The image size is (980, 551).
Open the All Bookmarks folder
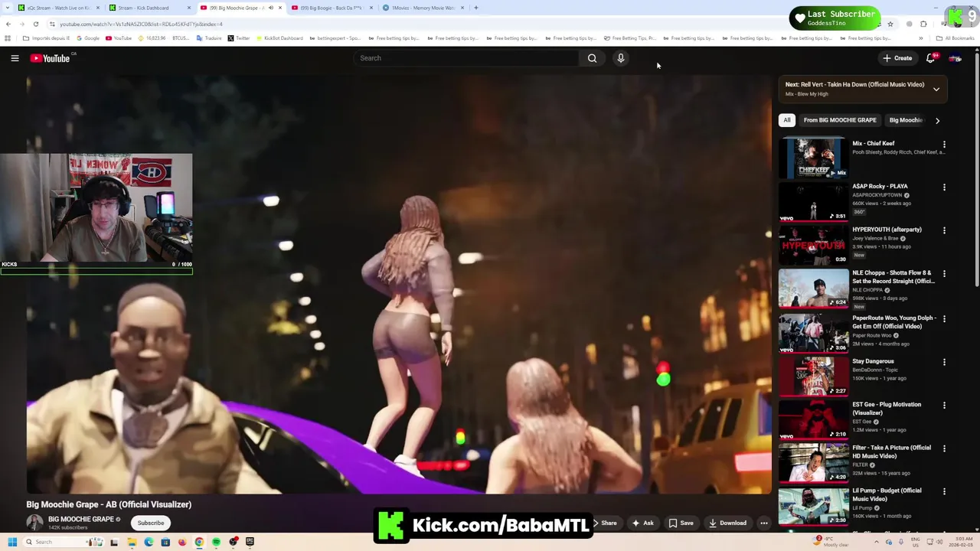pos(955,38)
